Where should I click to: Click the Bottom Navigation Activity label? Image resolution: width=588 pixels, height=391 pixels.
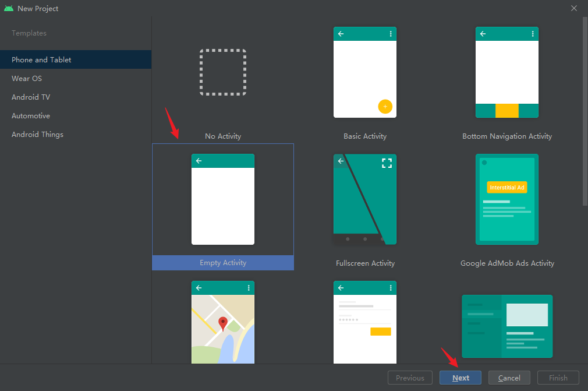[x=507, y=136]
